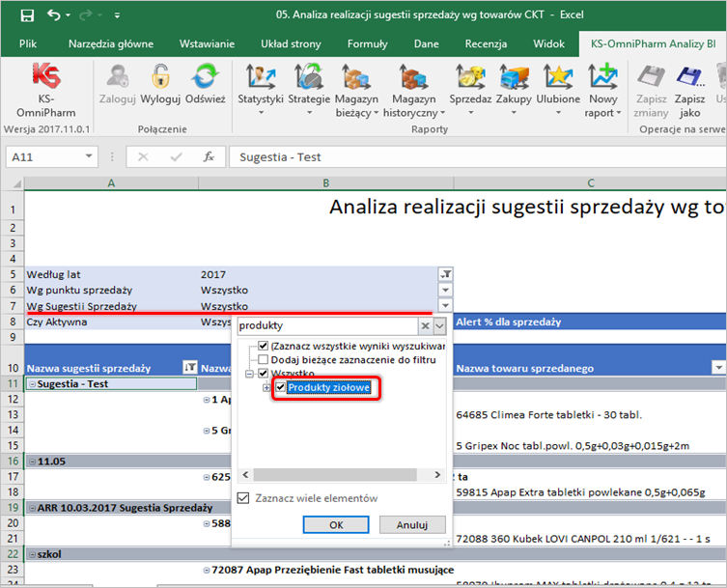Open the Zakupy truck icon
The image size is (727, 588).
(x=514, y=76)
